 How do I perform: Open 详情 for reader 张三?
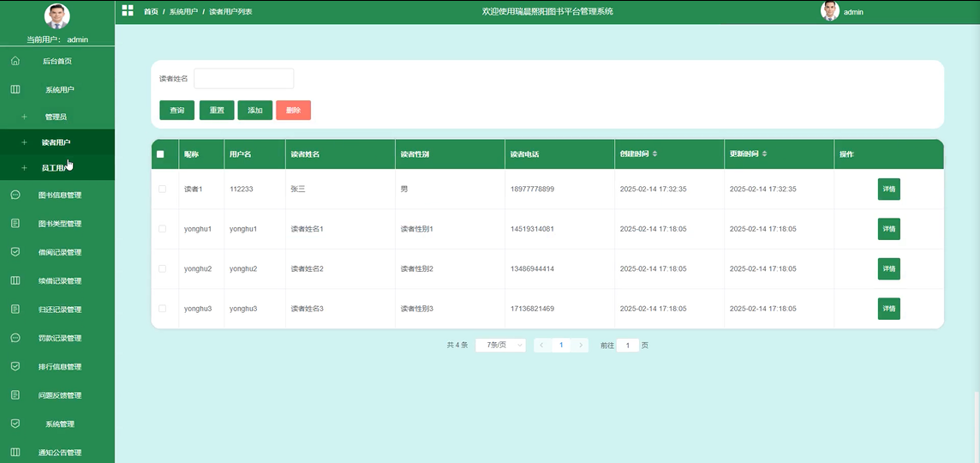(x=888, y=189)
